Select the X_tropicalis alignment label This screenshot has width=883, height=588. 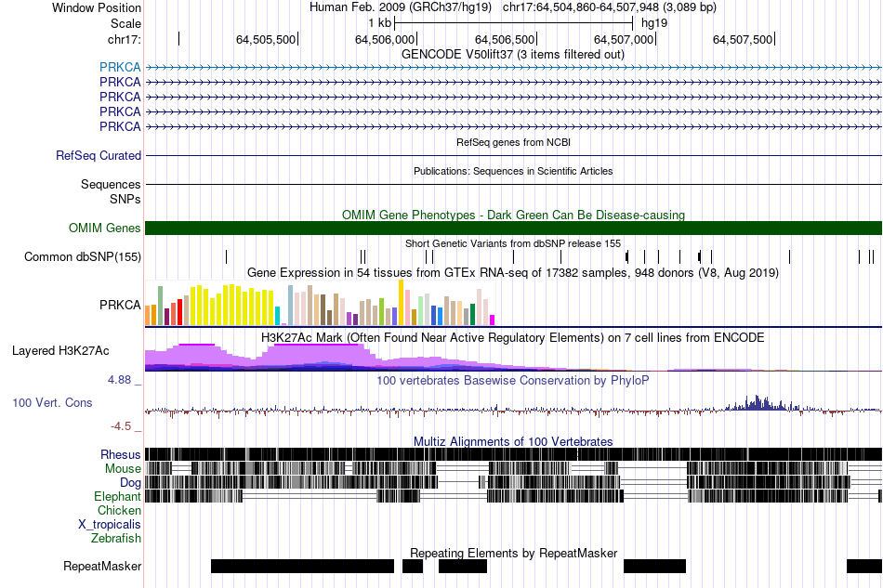point(110,525)
